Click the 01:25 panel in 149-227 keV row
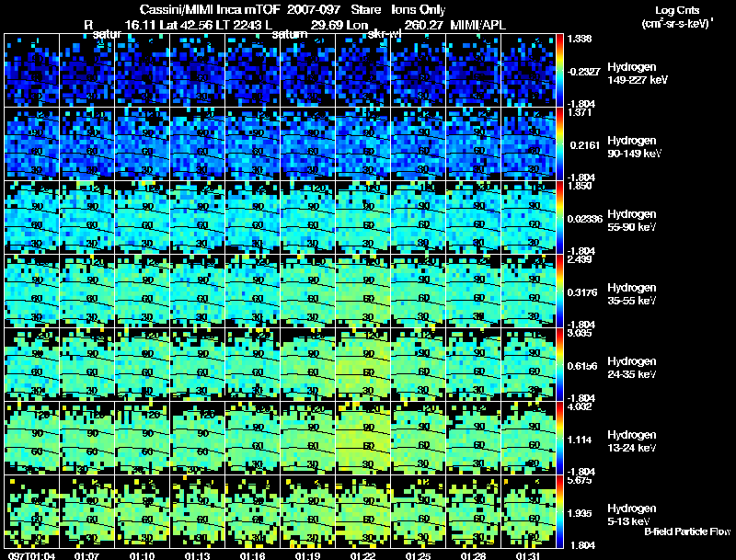Screen dimensions: 736x560 click(x=419, y=71)
